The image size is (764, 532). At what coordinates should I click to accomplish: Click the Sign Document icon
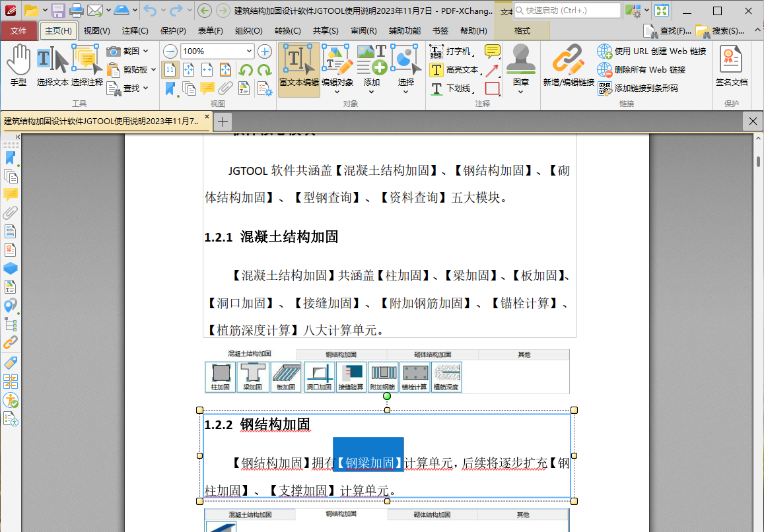pyautogui.click(x=731, y=66)
